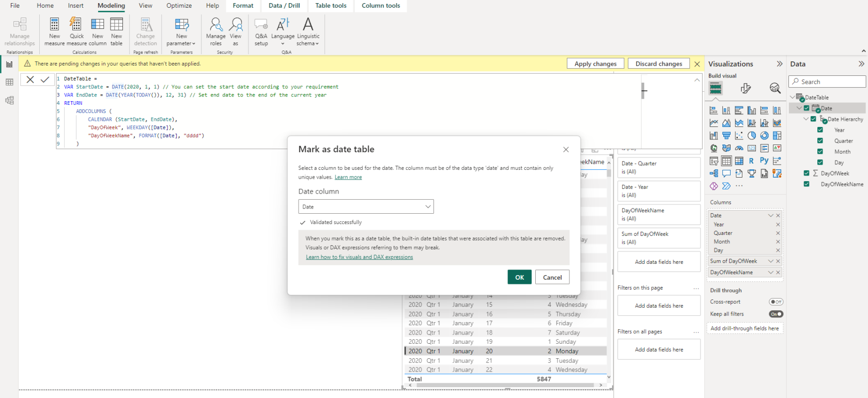The width and height of the screenshot is (868, 398).
Task: Click Cancel in Mark as date table dialog
Action: [552, 277]
